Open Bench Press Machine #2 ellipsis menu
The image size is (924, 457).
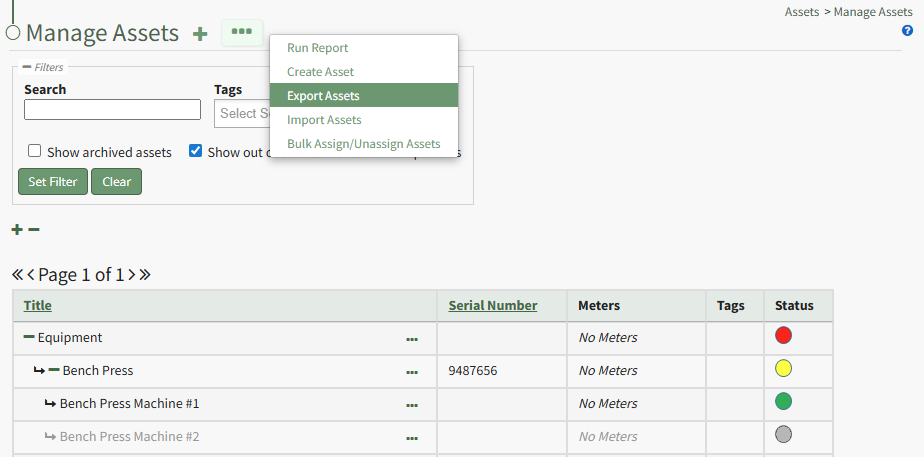point(412,438)
